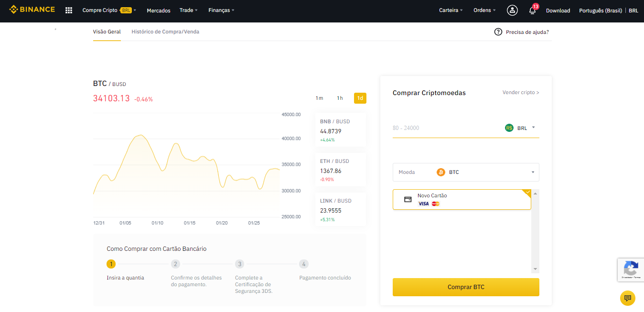This screenshot has height=312, width=644.
Task: Click step 2 Confirme os detalhes do pagamento
Action: (196, 273)
